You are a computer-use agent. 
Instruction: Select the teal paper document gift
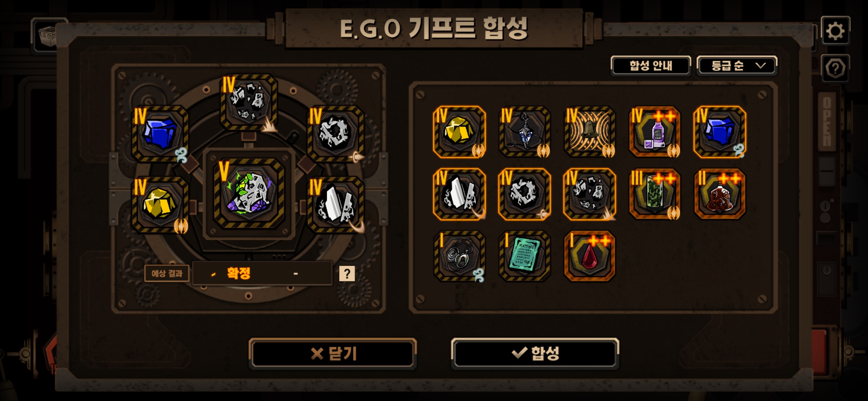(x=525, y=256)
